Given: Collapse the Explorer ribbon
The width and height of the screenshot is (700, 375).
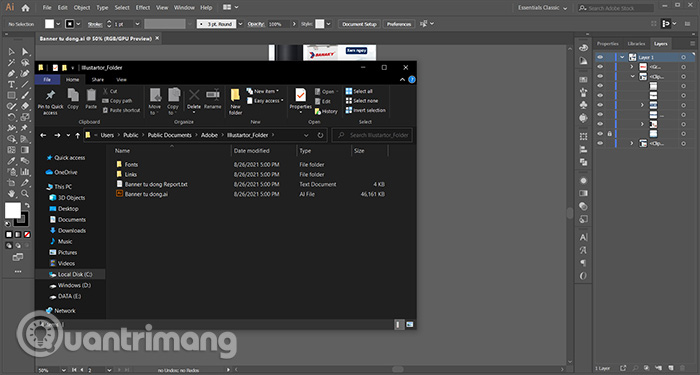Looking at the screenshot, I should point(402,79).
